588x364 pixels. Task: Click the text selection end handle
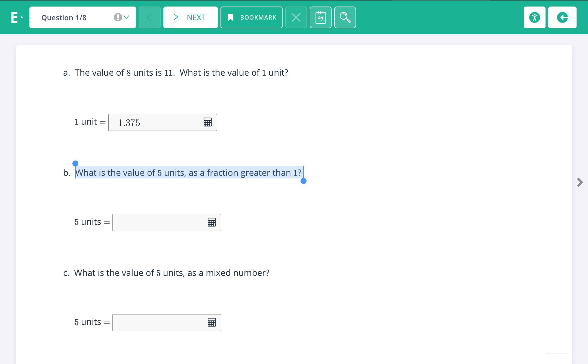click(303, 181)
